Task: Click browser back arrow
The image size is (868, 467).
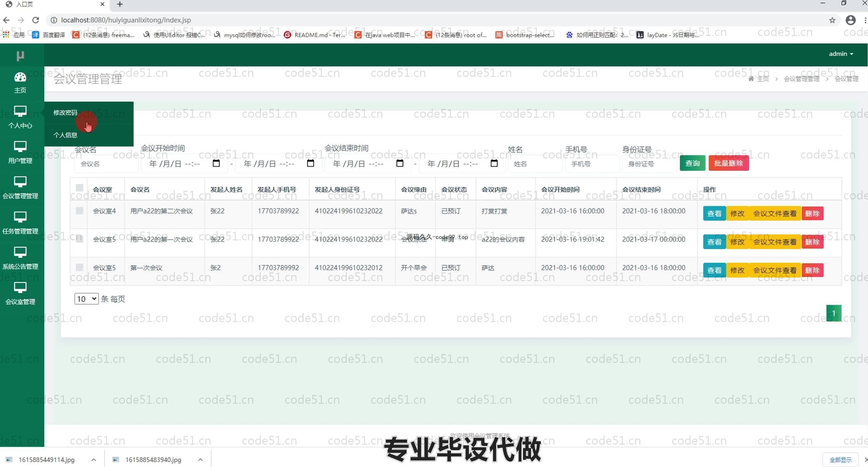Action: click(6, 20)
